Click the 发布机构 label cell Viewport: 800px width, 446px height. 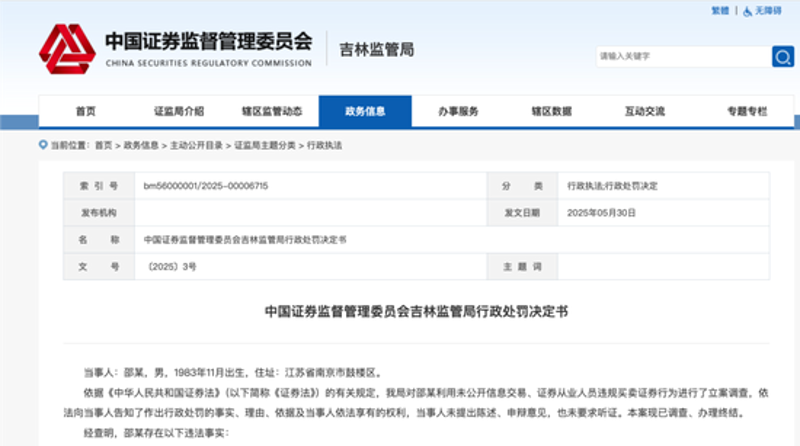click(99, 213)
